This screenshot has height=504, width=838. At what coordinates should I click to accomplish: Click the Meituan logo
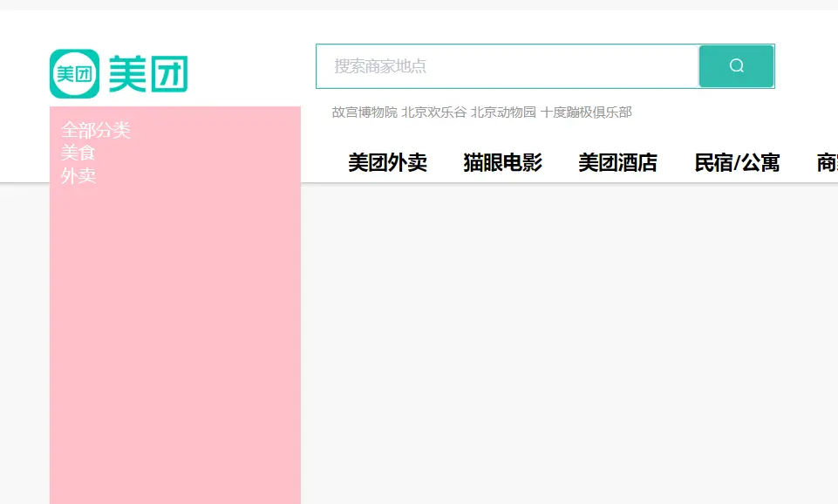[119, 74]
